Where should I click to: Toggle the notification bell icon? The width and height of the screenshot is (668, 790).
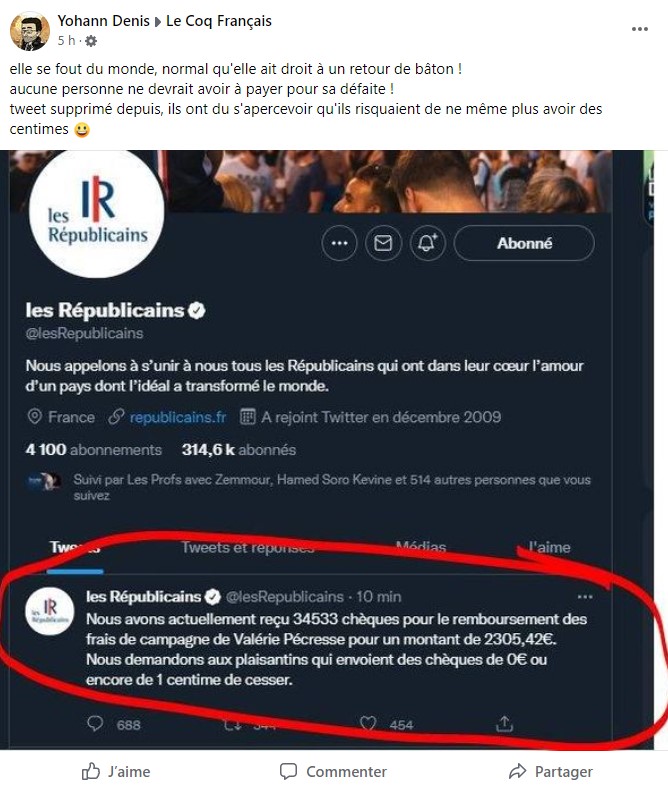point(427,243)
